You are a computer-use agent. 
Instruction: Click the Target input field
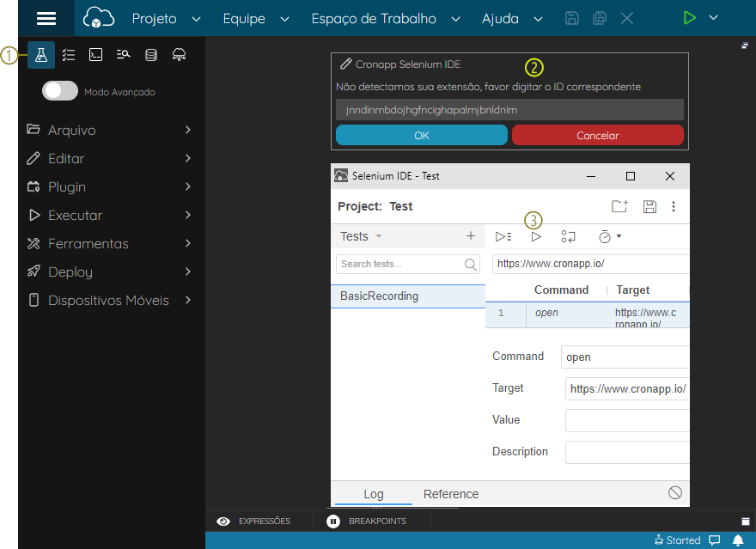tap(627, 389)
